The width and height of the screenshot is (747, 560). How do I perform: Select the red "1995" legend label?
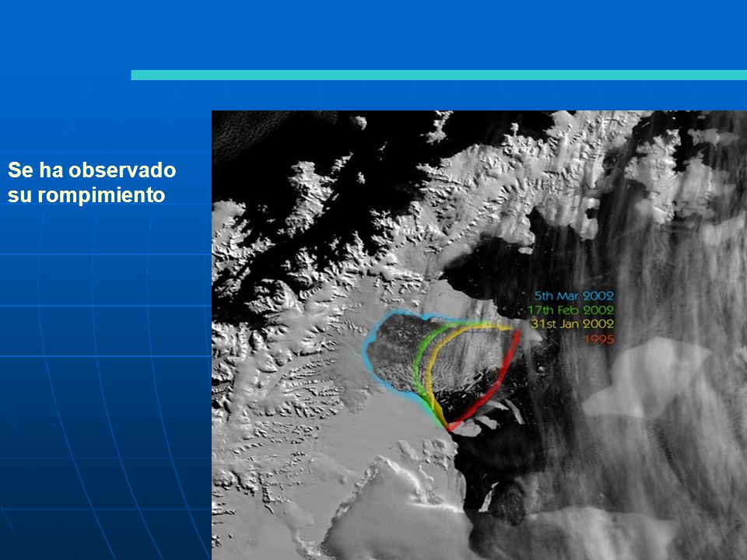(599, 340)
